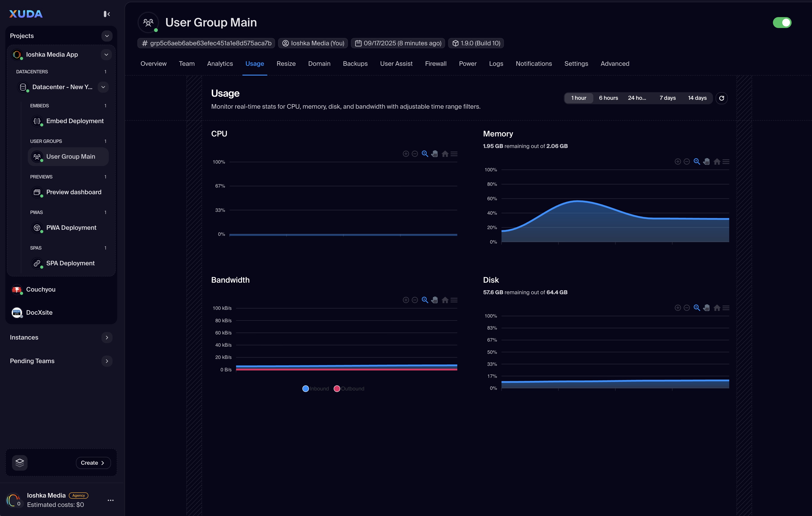Click zoom-out minus icon on Disk chart
812x516 pixels.
(687, 308)
